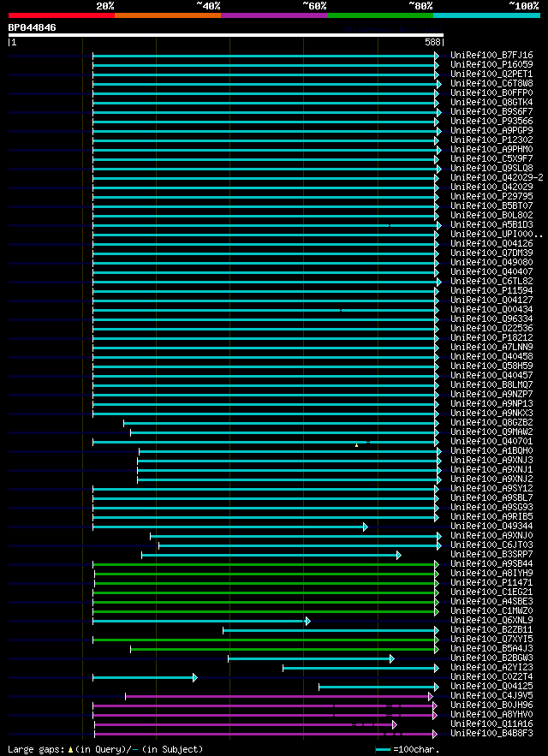This screenshot has width=548, height=756.
Task: Select the UniRef100_A9SY12 label
Action: (491, 490)
